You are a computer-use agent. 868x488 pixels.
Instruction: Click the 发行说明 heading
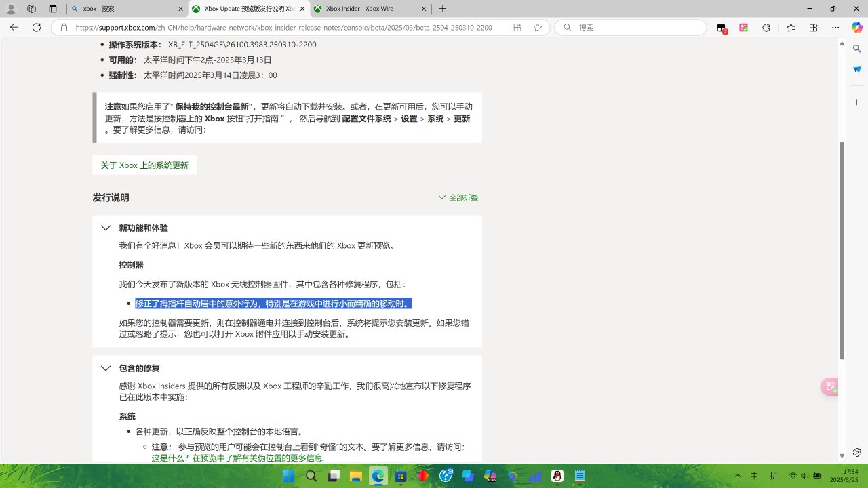coord(111,198)
